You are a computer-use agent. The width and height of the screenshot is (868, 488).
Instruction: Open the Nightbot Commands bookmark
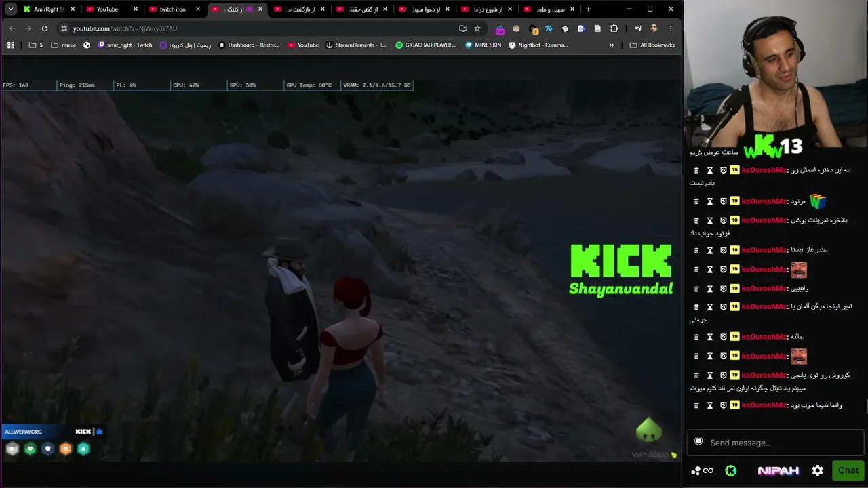(x=538, y=45)
